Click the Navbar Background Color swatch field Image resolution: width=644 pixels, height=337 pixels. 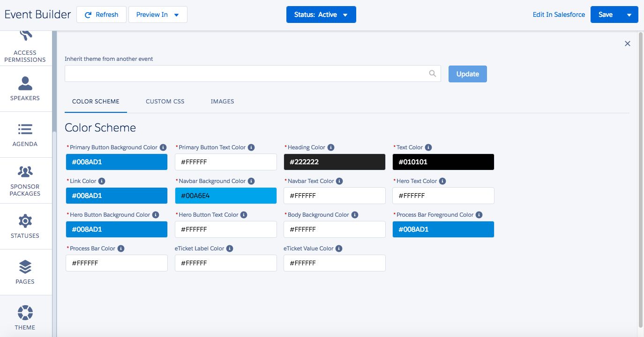pyautogui.click(x=225, y=196)
